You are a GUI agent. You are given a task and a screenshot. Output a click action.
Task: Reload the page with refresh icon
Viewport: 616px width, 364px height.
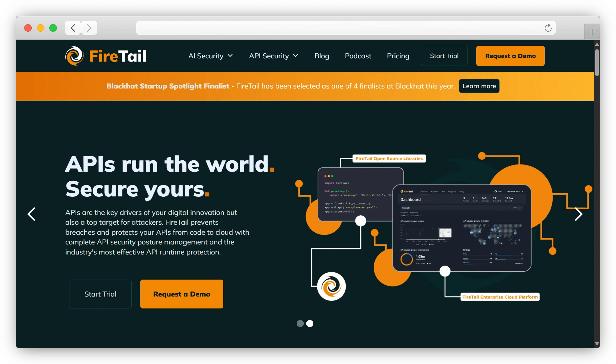548,28
